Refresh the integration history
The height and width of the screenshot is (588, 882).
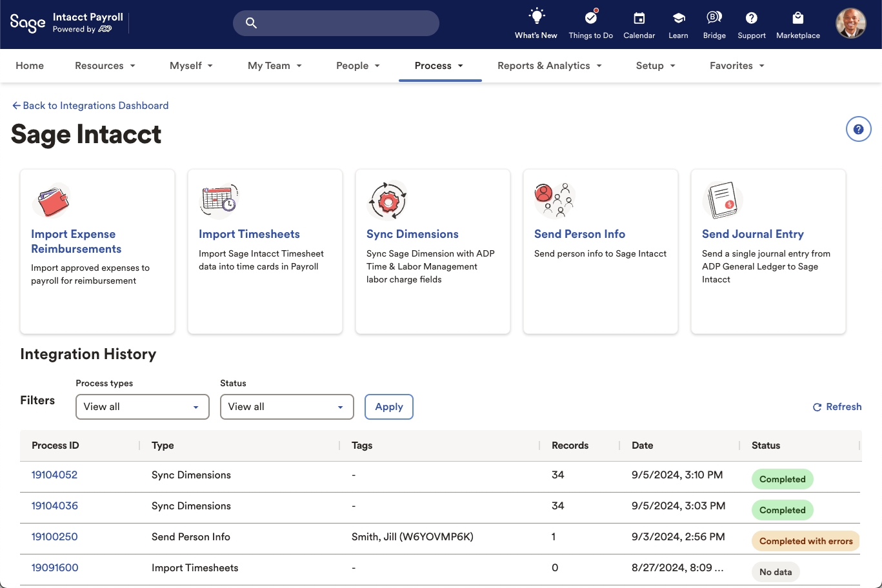coord(837,407)
